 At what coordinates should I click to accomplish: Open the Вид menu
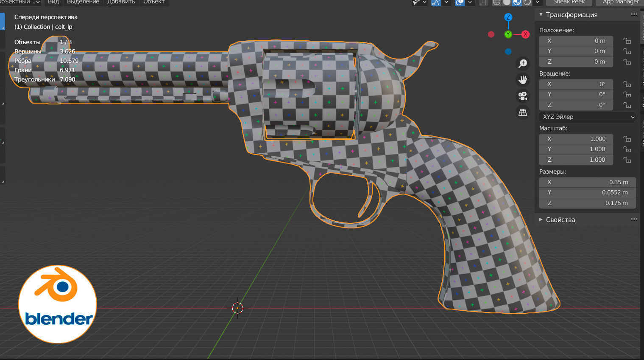tap(53, 2)
